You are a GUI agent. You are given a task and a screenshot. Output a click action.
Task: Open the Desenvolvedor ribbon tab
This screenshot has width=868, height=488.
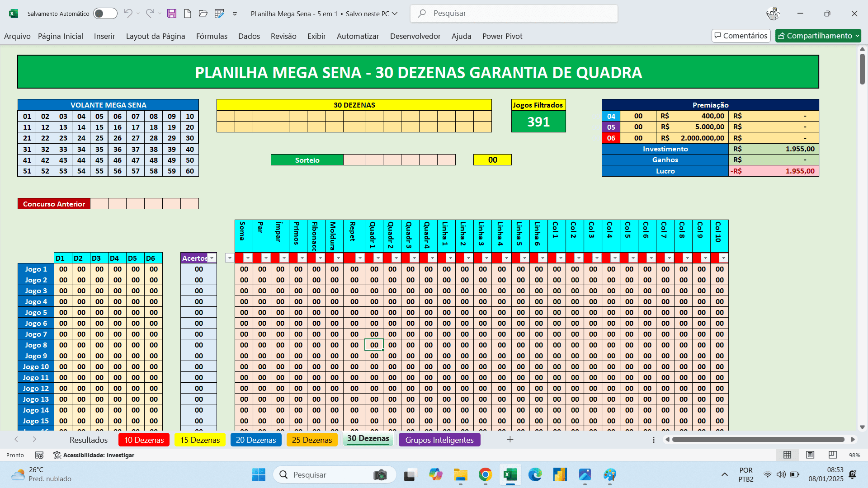(x=415, y=36)
